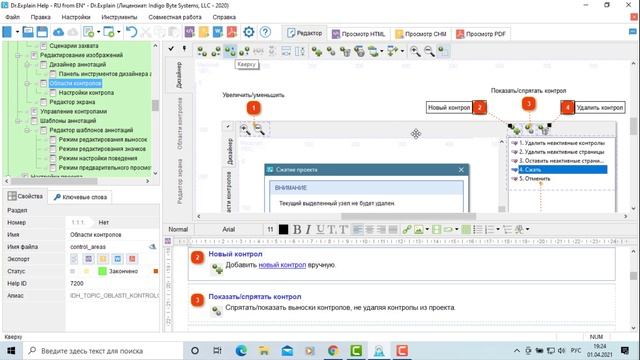Click the cloud upload icon
Screen dimensions: 640x360
58,32
